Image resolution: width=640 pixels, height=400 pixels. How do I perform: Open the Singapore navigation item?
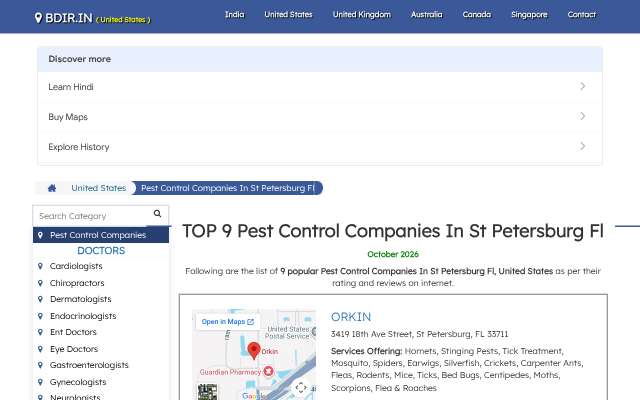point(529,15)
